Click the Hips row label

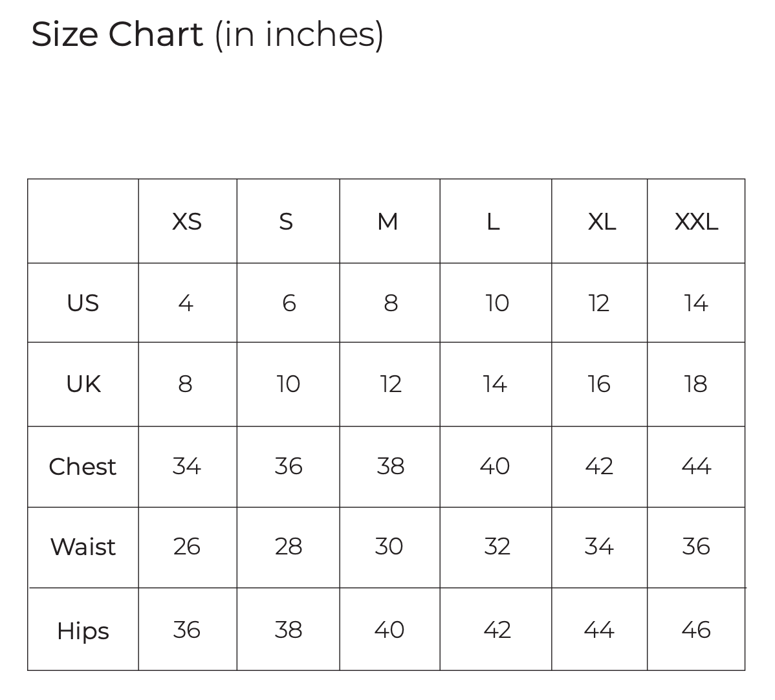click(83, 630)
